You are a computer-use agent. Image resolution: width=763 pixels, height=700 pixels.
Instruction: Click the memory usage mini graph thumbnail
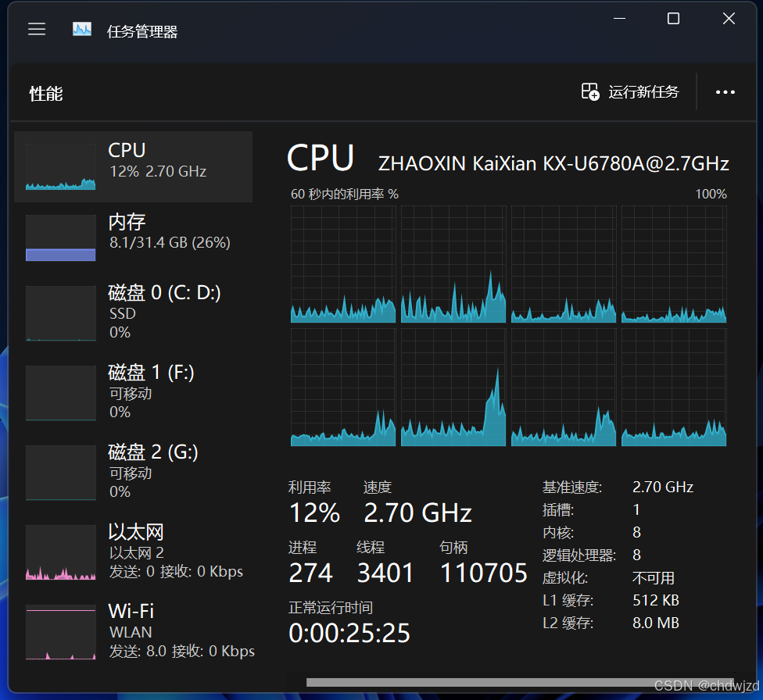pyautogui.click(x=61, y=237)
